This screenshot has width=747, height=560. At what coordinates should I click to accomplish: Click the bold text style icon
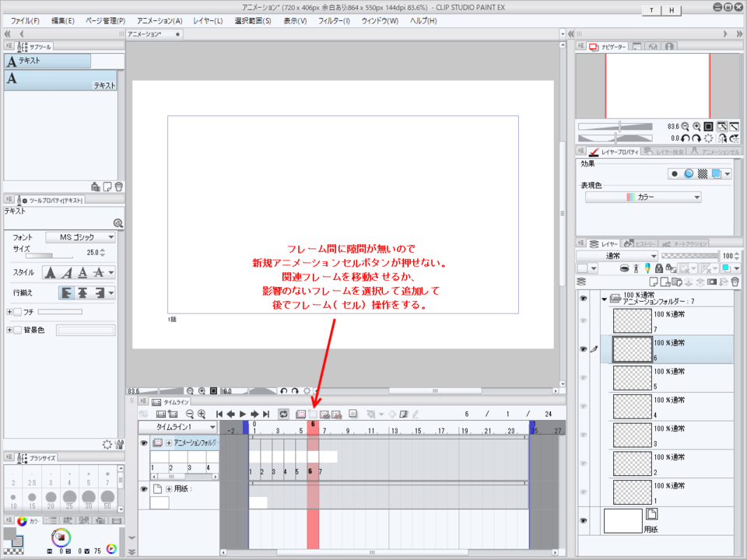click(x=49, y=272)
